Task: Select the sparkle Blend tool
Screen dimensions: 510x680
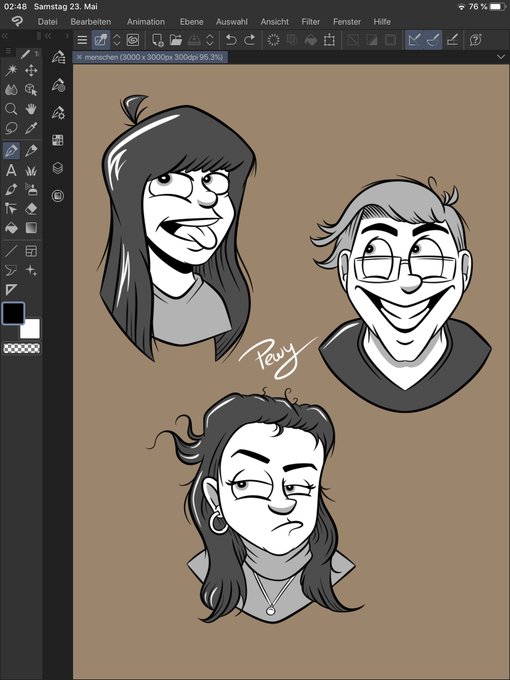Action: pos(31,270)
